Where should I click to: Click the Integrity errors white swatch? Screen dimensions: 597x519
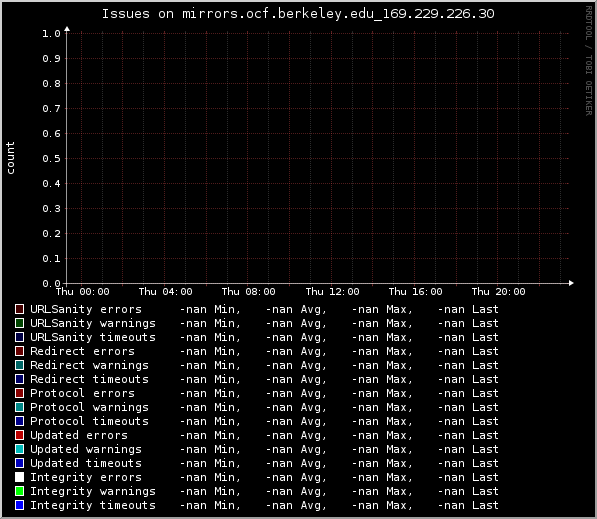tap(19, 477)
